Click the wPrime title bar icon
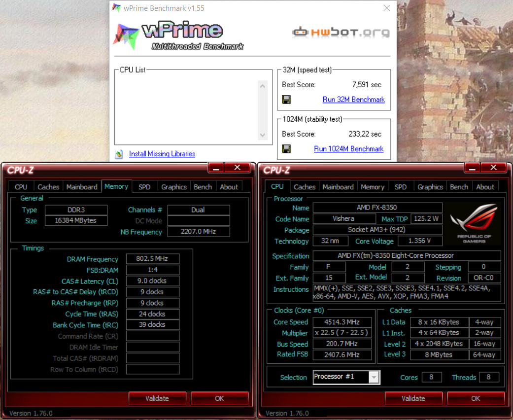 tap(116, 8)
